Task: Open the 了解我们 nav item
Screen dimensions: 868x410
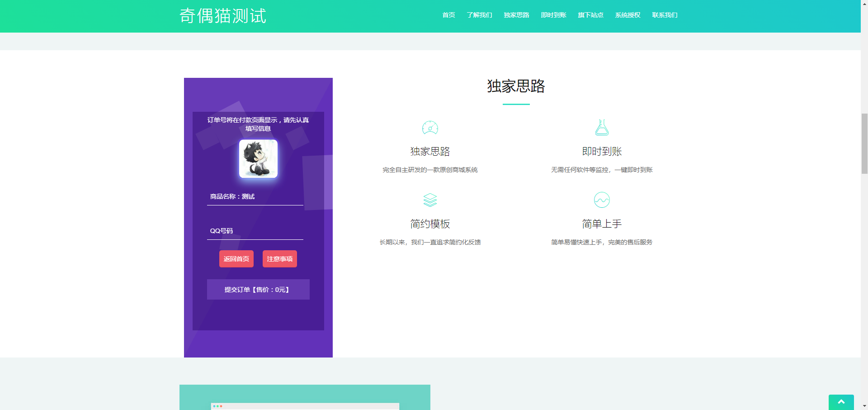Action: click(x=479, y=15)
